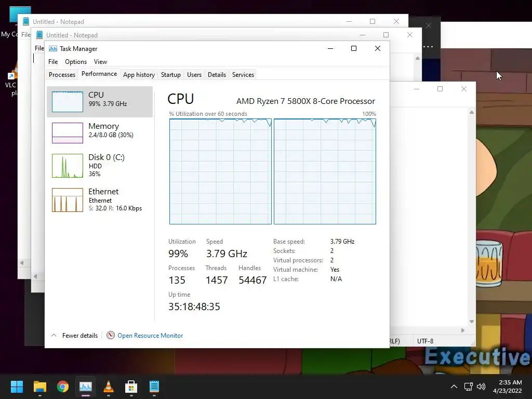Open the clock and date flyout

[x=508, y=387]
